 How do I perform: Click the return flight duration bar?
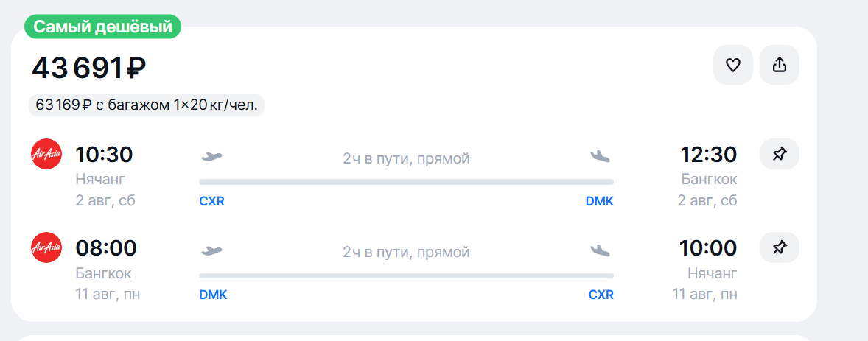coord(406,275)
